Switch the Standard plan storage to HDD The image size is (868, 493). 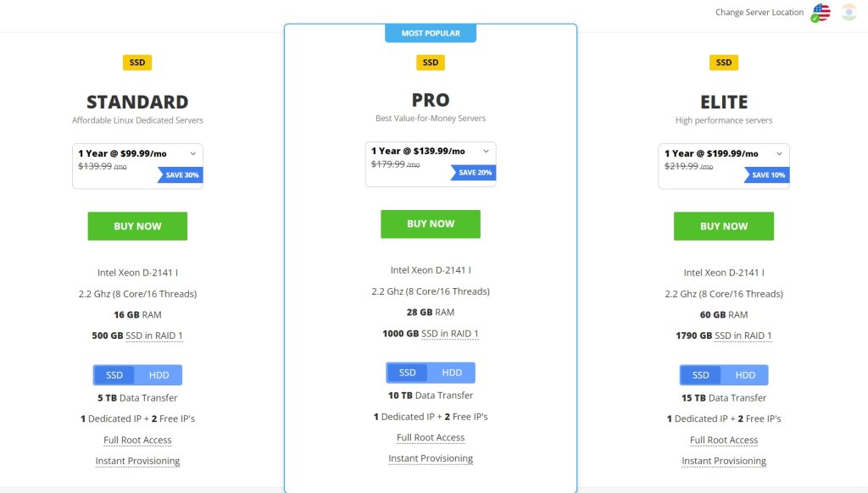(159, 375)
